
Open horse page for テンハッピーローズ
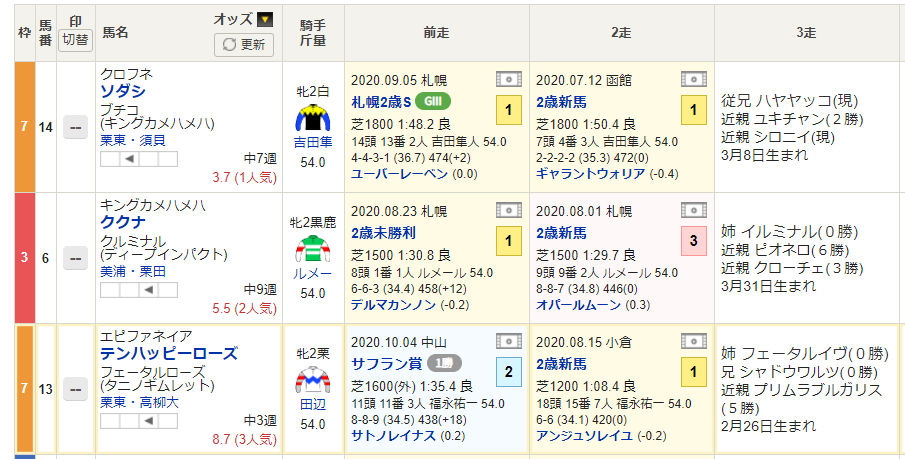169,353
